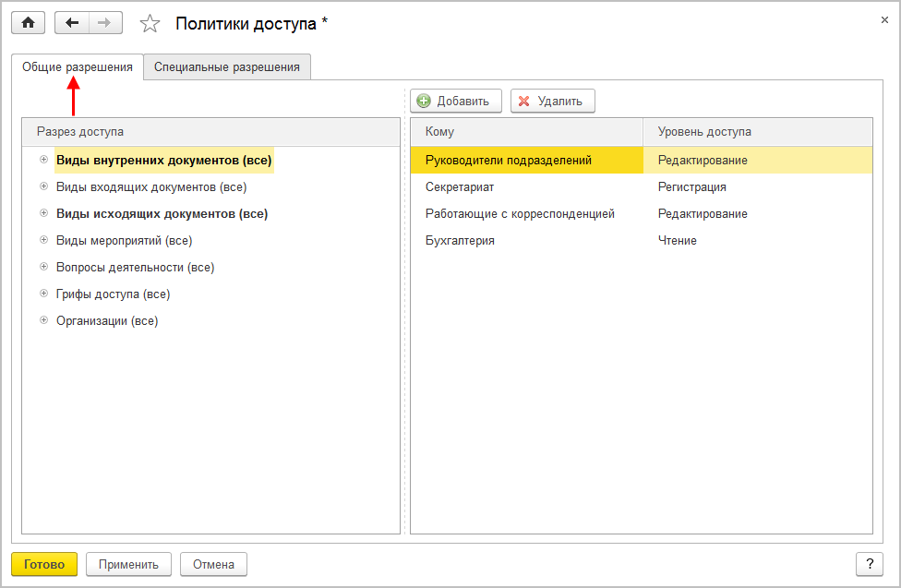Expand Виды исходящих документов (все) node
901x588 pixels.
point(43,213)
